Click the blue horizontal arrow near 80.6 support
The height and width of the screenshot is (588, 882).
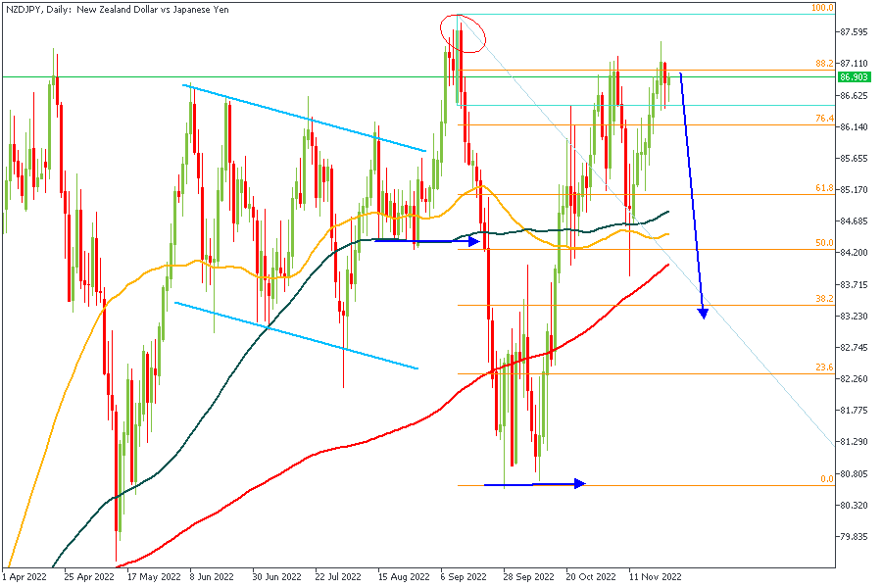click(x=534, y=483)
